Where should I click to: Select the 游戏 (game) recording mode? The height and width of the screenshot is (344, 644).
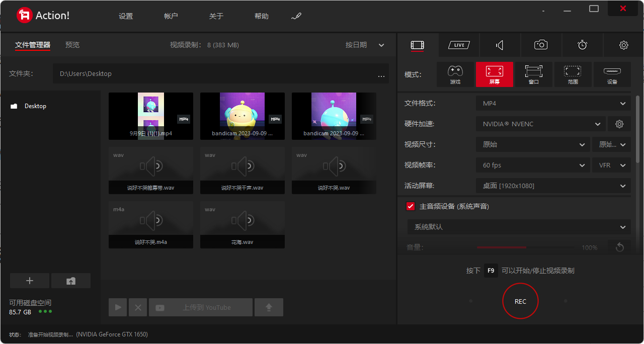(455, 74)
